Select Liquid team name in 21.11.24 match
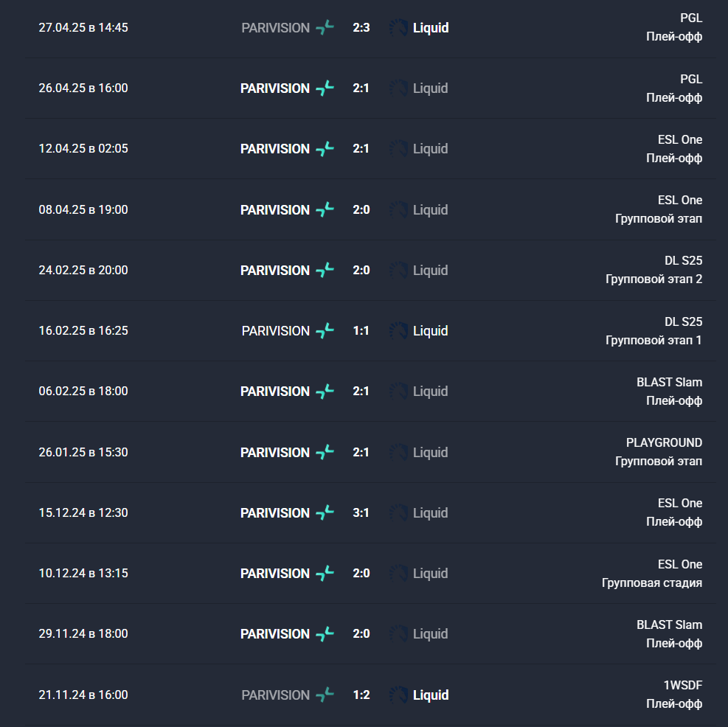Image resolution: width=728 pixels, height=727 pixels. 431,695
